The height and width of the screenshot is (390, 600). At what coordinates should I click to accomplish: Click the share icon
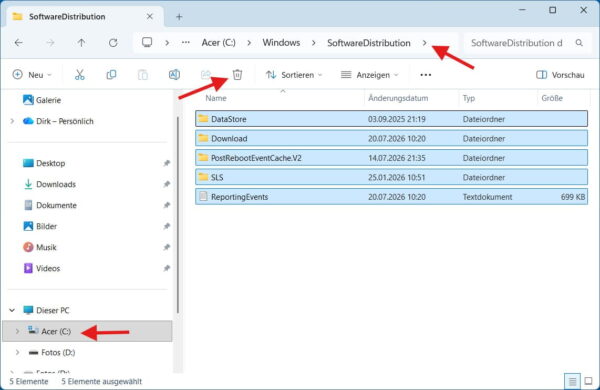206,75
